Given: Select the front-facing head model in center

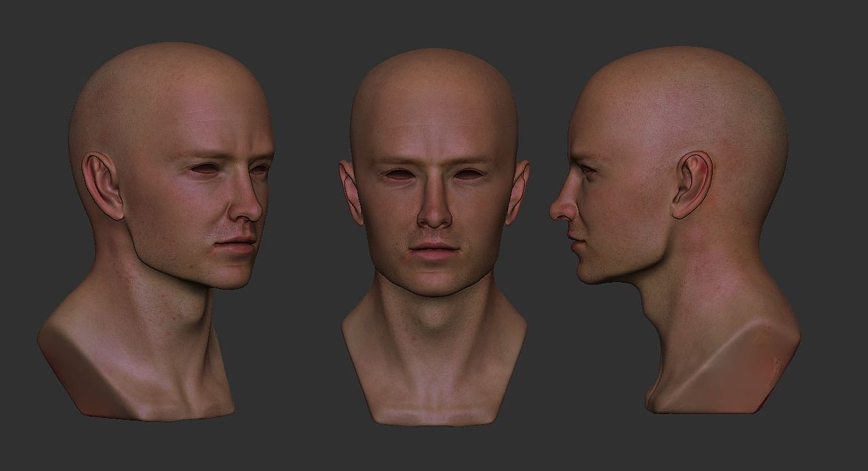Looking at the screenshot, I should [434, 237].
